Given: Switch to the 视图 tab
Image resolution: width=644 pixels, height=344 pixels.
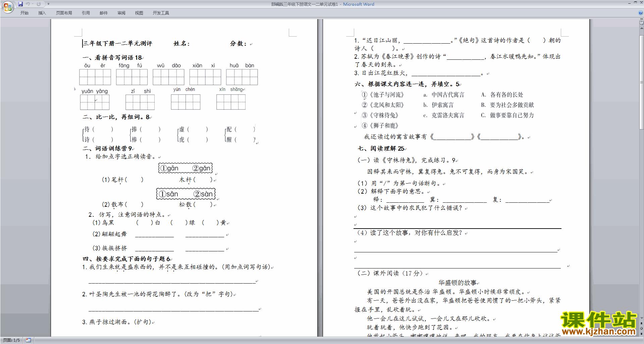Looking at the screenshot, I should [x=139, y=13].
